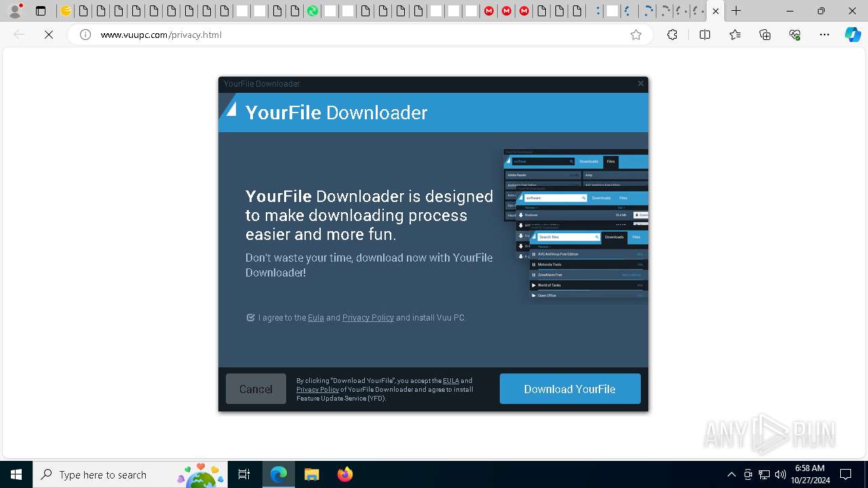The width and height of the screenshot is (868, 488).
Task: Expand hidden system tray icons chevron
Action: coord(731,474)
